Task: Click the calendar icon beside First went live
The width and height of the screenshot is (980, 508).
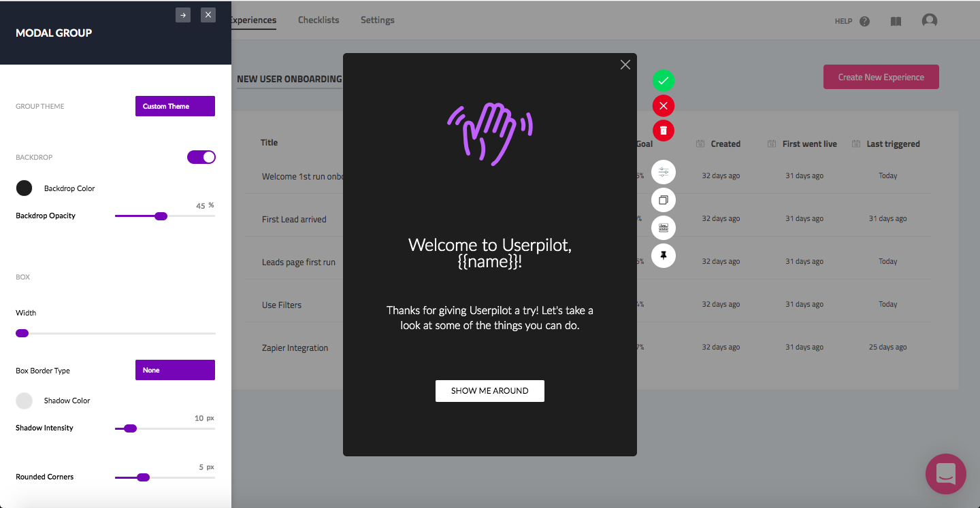Action: coord(772,143)
